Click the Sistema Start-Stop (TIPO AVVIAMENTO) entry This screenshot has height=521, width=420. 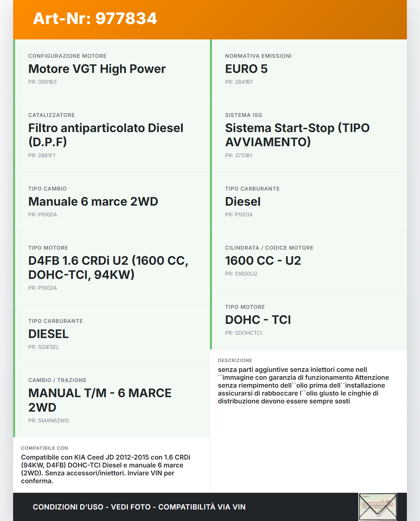[297, 135]
